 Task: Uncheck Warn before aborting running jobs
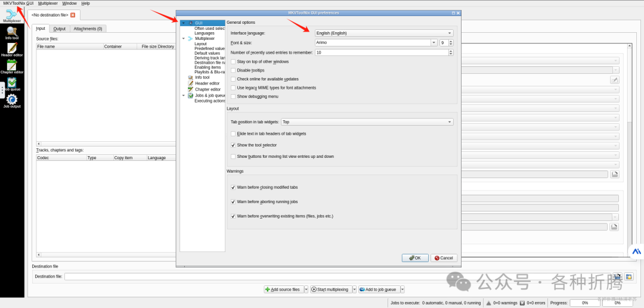click(233, 202)
